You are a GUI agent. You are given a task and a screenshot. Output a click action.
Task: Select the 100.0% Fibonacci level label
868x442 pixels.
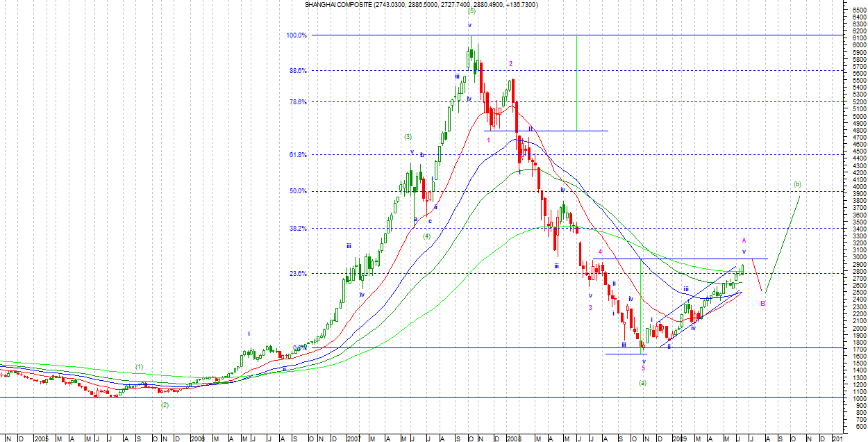point(297,35)
